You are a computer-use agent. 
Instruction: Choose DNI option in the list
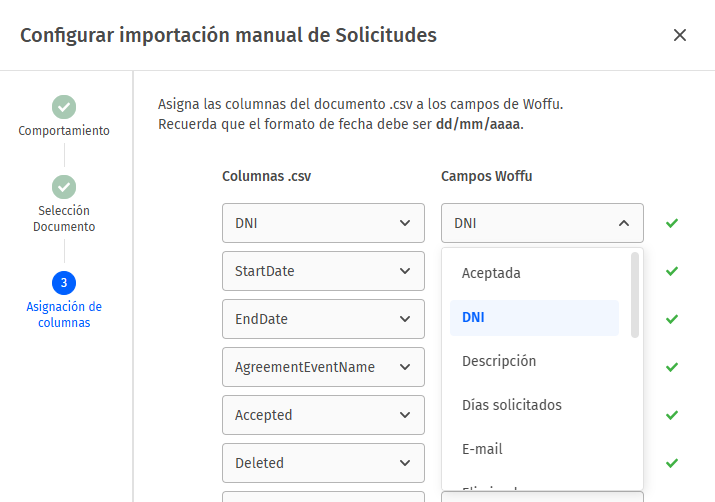pyautogui.click(x=534, y=317)
